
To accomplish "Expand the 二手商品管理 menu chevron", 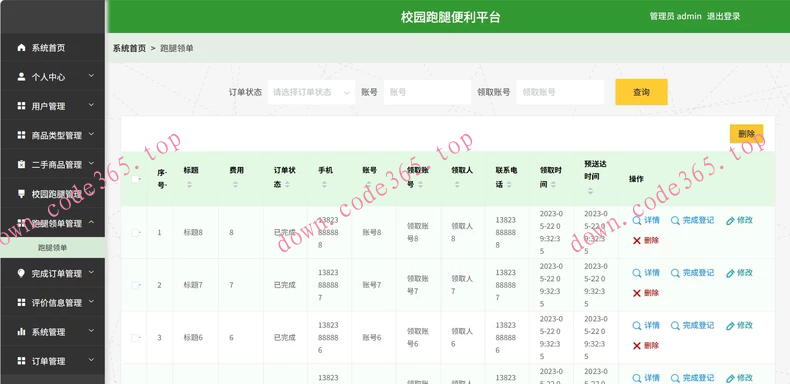I will 91,163.
